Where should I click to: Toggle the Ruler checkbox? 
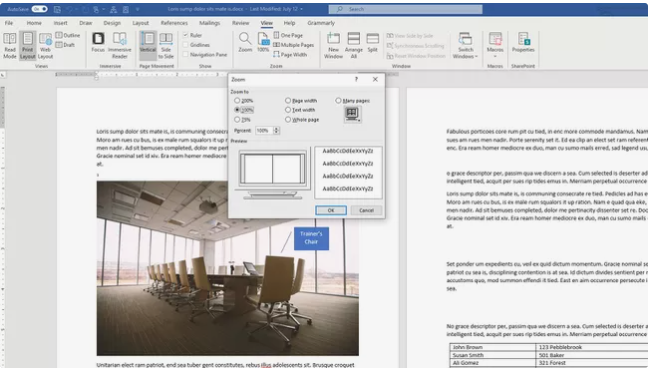[186, 35]
